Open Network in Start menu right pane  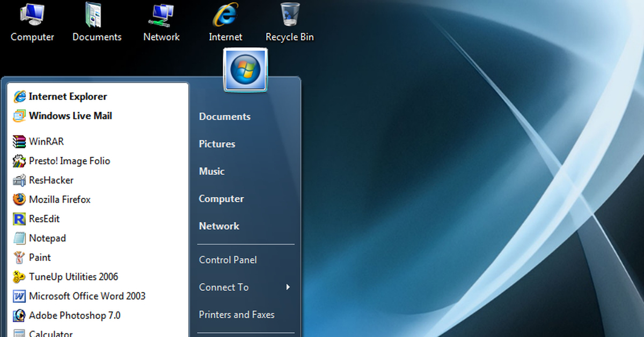(x=219, y=226)
